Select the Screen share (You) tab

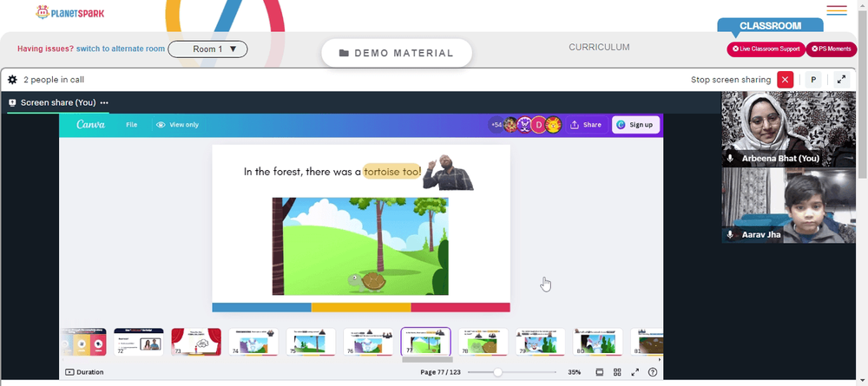58,103
